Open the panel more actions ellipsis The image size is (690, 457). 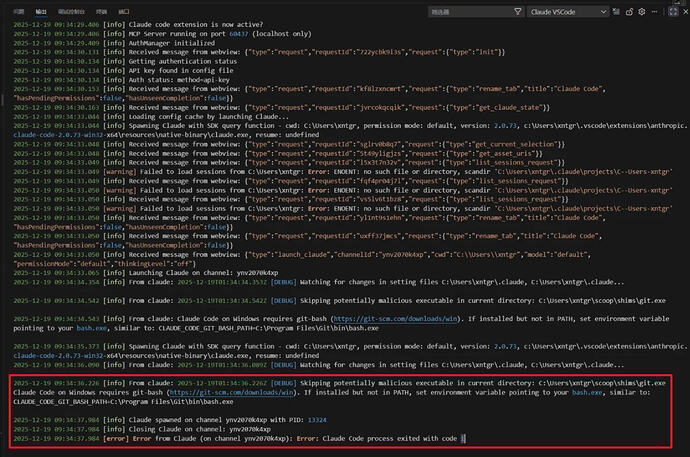click(654, 12)
